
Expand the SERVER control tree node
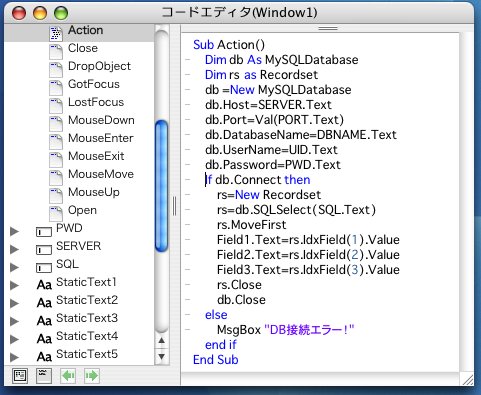14,249
